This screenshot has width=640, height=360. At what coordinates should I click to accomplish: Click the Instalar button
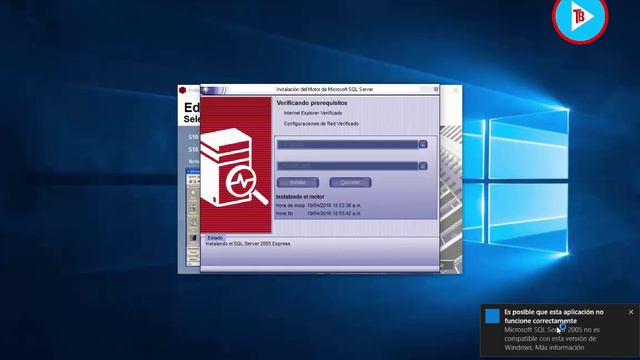(298, 182)
